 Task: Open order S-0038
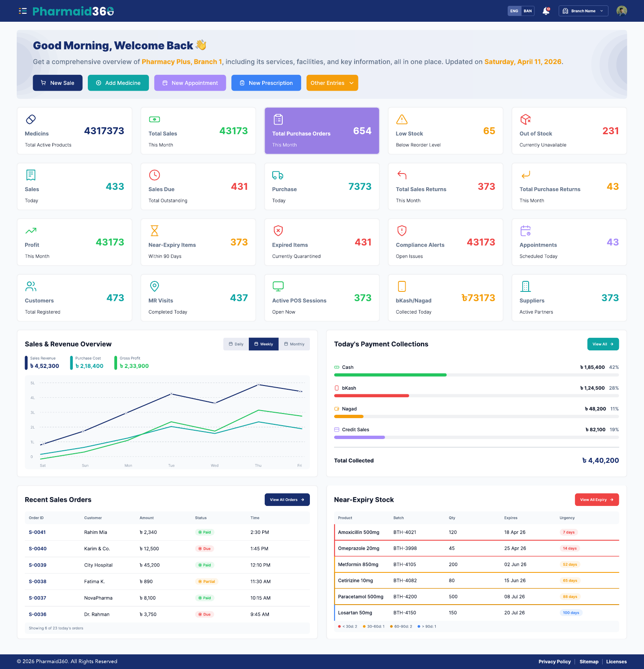(38, 582)
